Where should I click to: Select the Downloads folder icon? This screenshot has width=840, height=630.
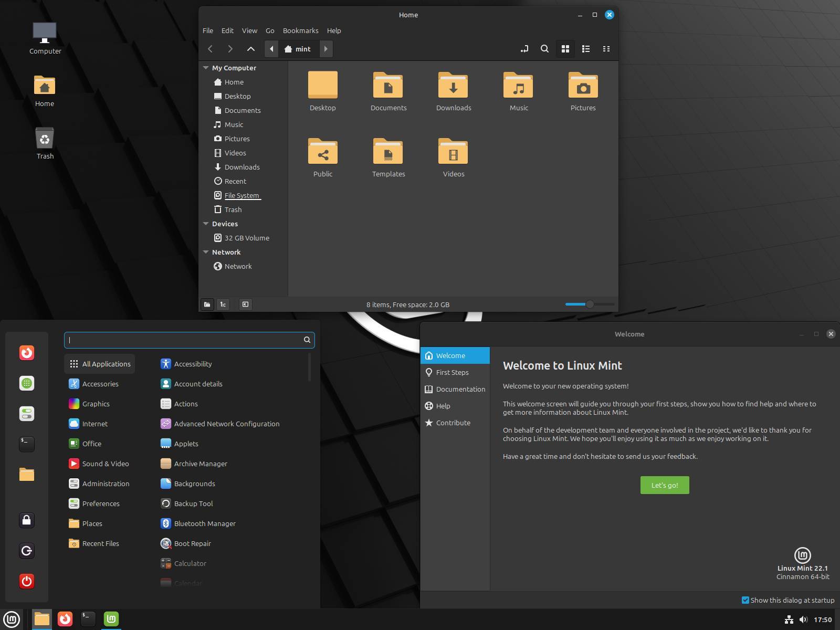(x=453, y=85)
